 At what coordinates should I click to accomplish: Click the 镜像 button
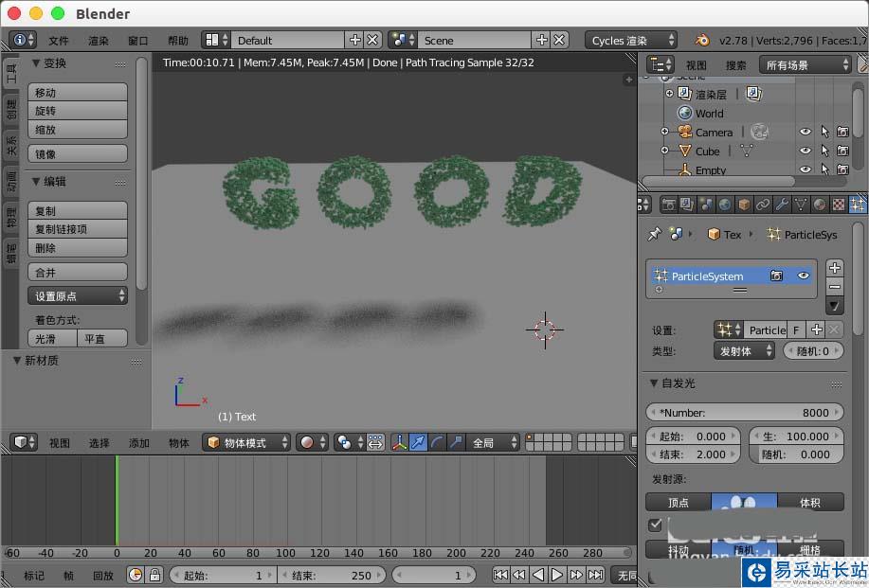point(78,154)
